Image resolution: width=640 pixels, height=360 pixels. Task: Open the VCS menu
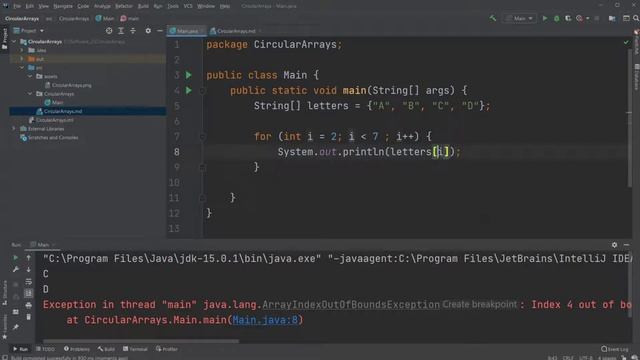click(x=188, y=6)
